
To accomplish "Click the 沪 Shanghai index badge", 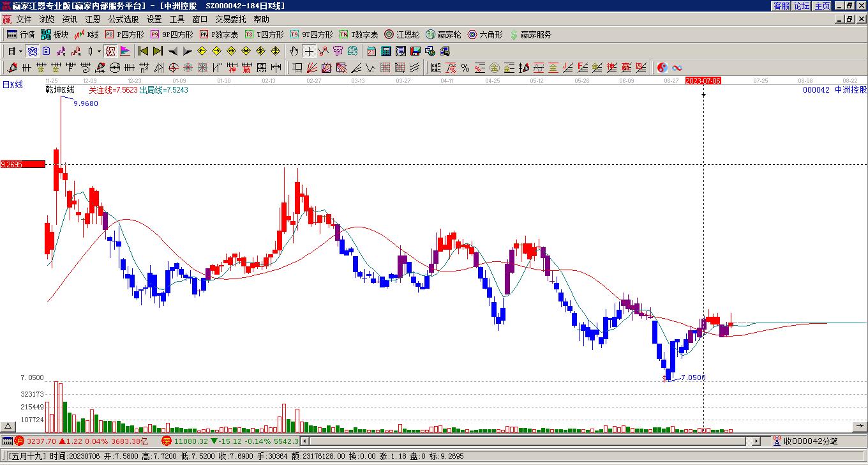I will (x=19, y=441).
